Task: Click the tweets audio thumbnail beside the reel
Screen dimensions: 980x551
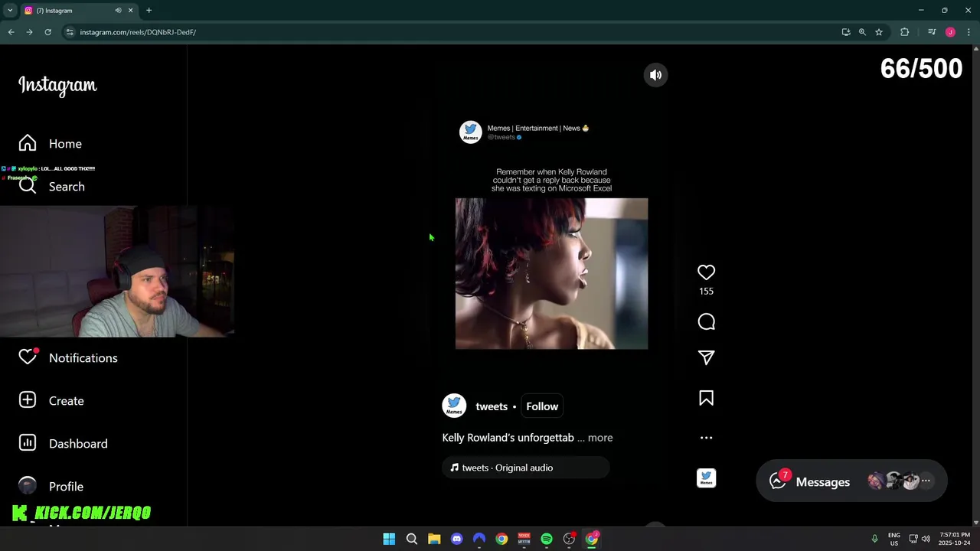Action: coord(706,478)
